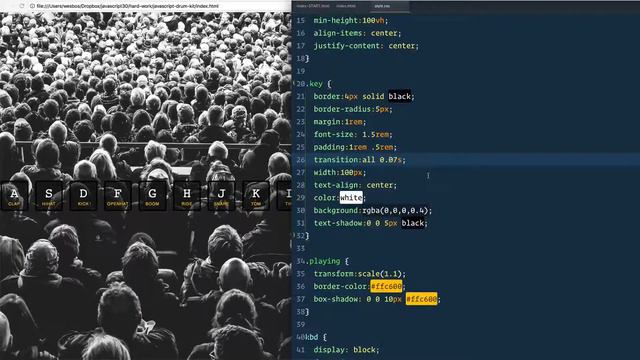Click the 'text-align: center;' line
This screenshot has height=360, width=640.
(355, 185)
